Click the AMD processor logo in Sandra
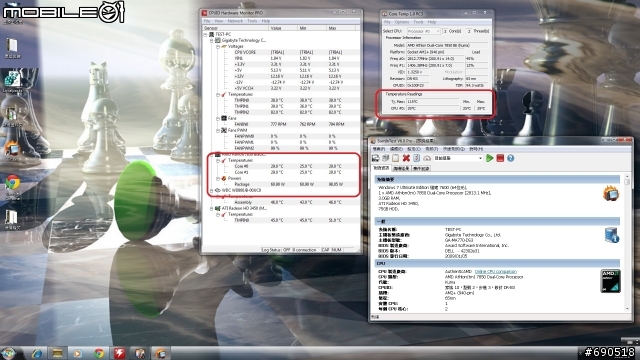 tap(610, 281)
